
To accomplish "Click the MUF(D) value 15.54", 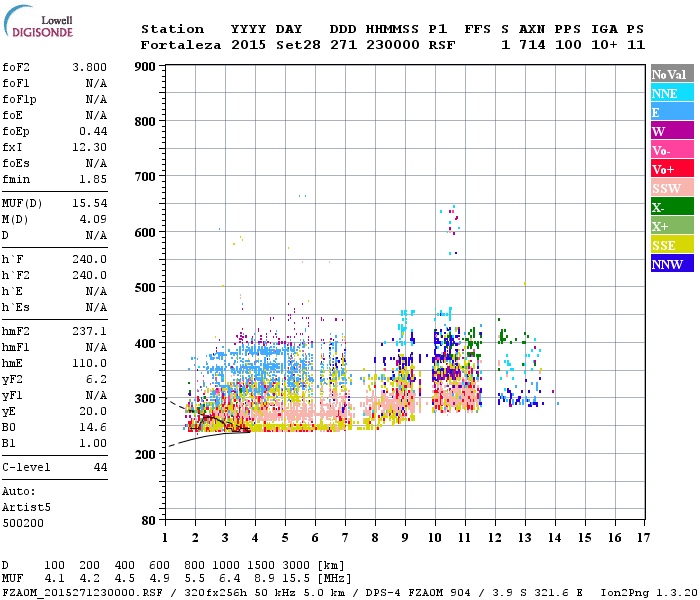I will (x=89, y=203).
